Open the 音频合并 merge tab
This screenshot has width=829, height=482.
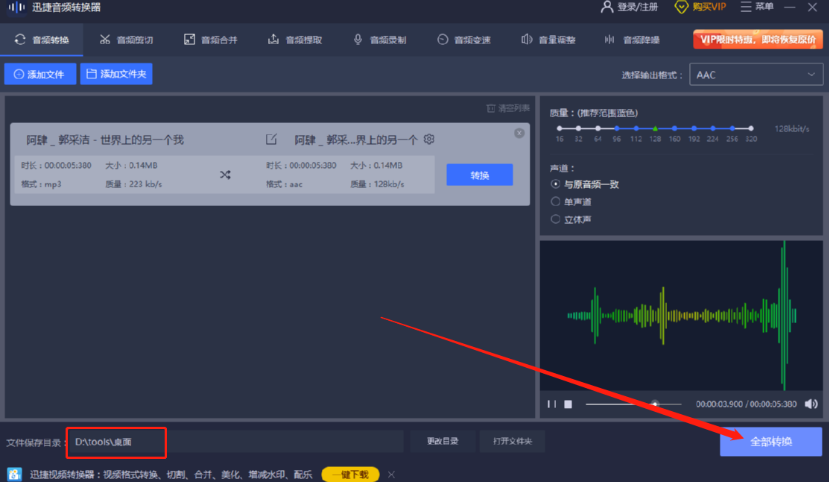pyautogui.click(x=210, y=40)
